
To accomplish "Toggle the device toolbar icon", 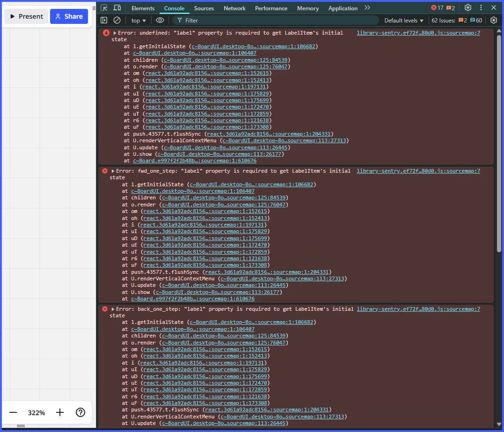I will point(117,8).
